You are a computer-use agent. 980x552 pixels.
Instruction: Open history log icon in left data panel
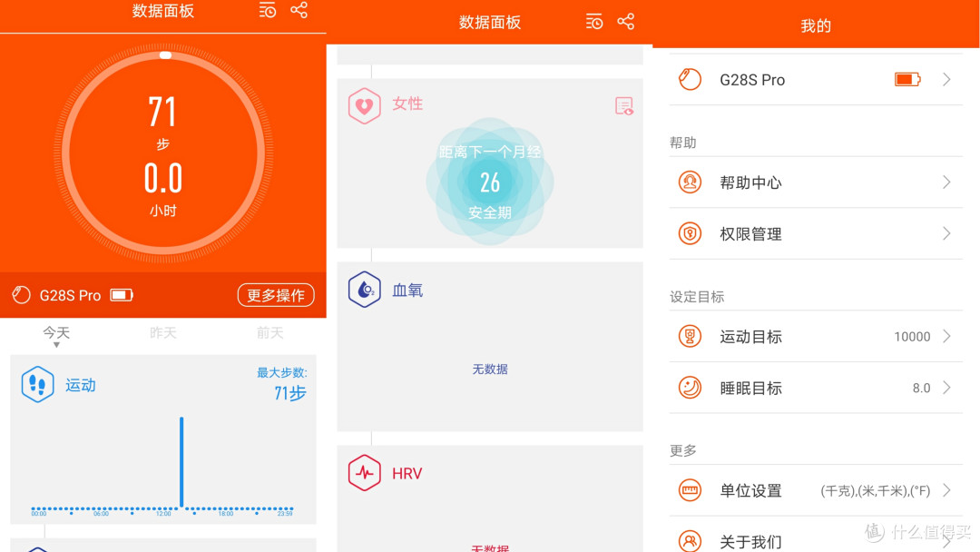(268, 10)
